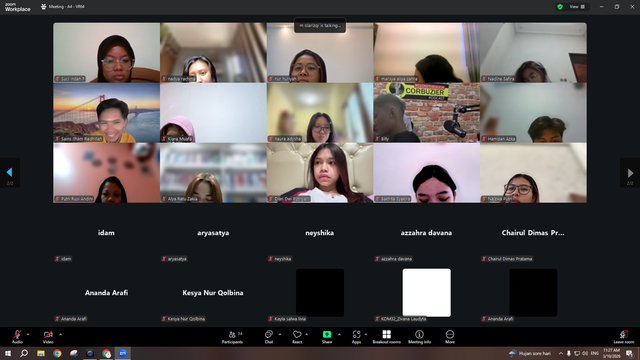
Task: Click the 'is talking' speaker banner
Action: (x=320, y=25)
